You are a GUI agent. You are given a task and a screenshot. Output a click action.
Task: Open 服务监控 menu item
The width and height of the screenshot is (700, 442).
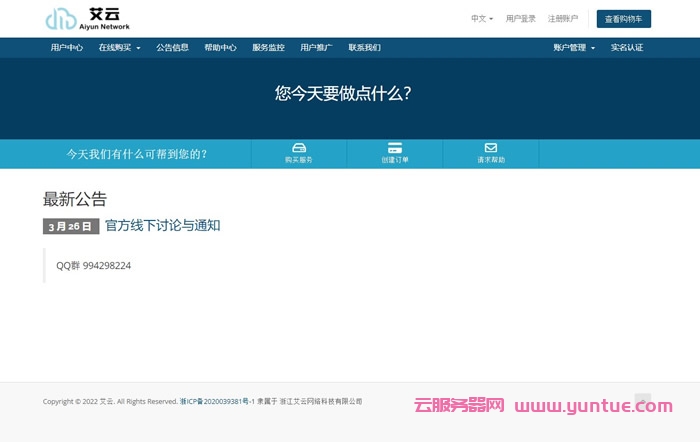(268, 47)
